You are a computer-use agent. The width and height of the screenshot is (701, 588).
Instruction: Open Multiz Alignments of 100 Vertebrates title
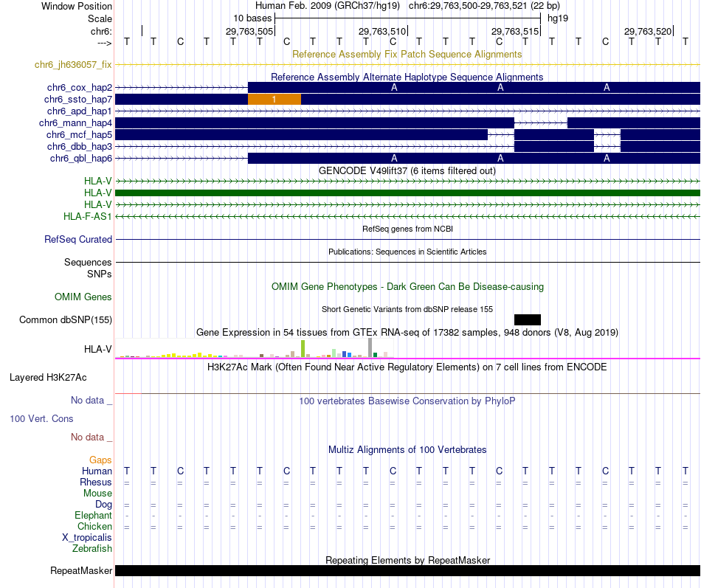tap(407, 450)
